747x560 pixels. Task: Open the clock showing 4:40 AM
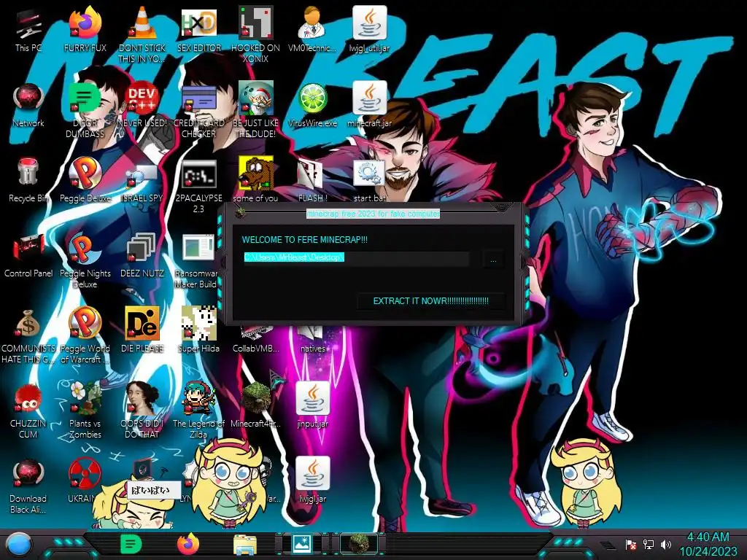click(708, 544)
